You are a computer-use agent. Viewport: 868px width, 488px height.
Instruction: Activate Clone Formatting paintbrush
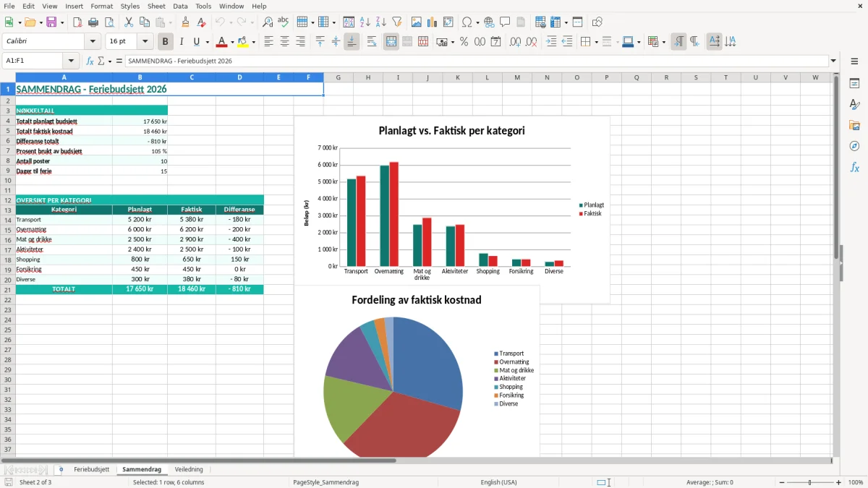point(186,22)
